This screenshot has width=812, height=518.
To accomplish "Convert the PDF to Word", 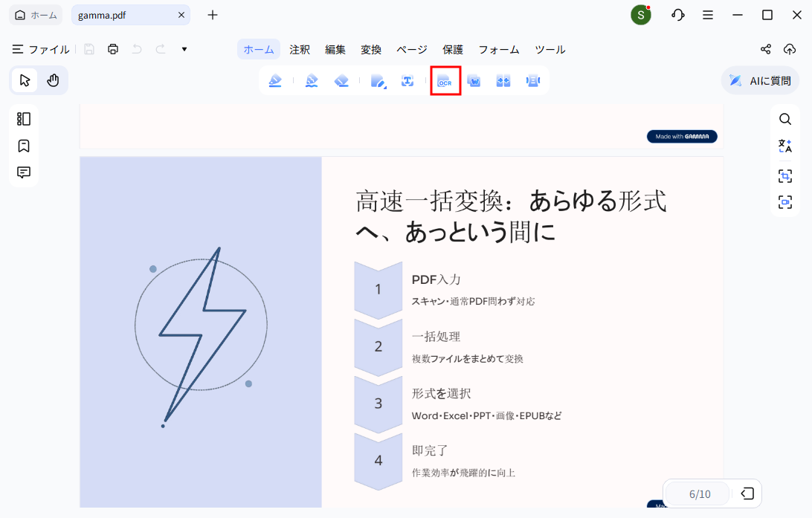I will point(474,80).
